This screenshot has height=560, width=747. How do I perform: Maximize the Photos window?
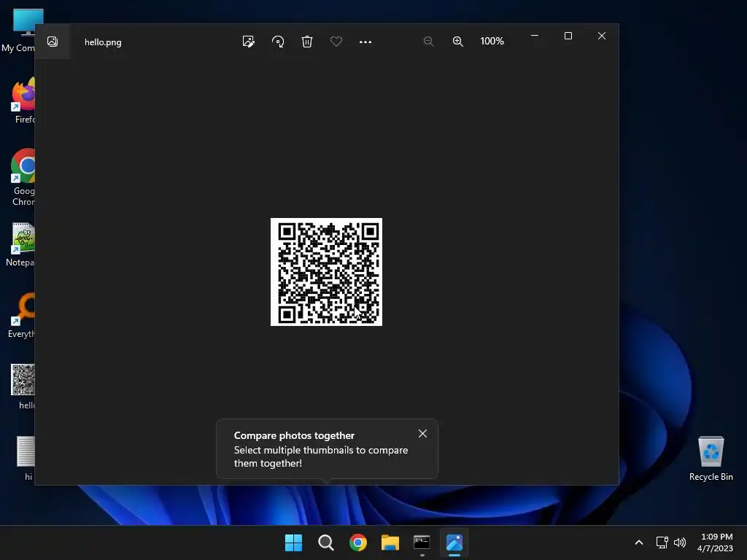pos(568,36)
